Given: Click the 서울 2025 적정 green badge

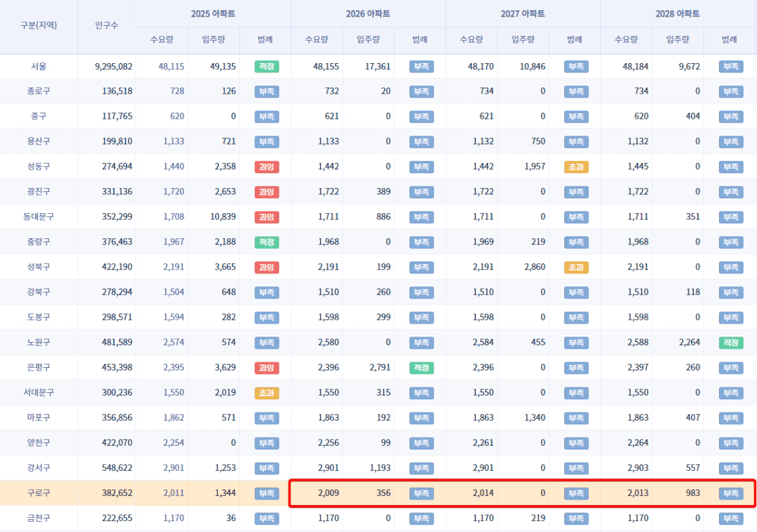Looking at the screenshot, I should pos(267,66).
